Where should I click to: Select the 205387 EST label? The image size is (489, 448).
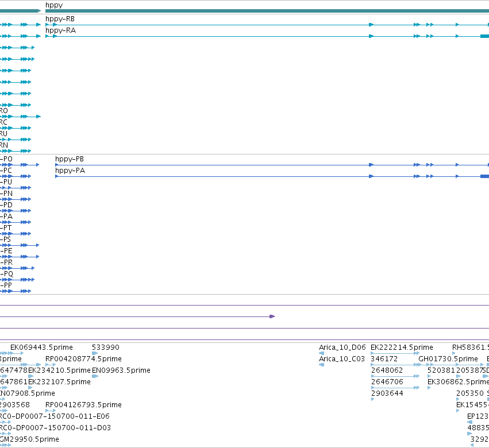469,370
